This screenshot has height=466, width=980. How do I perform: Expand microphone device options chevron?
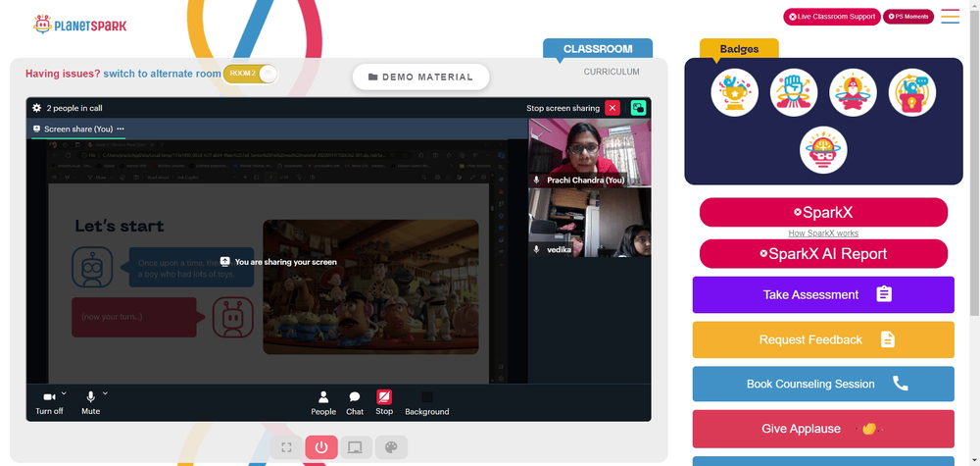click(105, 393)
